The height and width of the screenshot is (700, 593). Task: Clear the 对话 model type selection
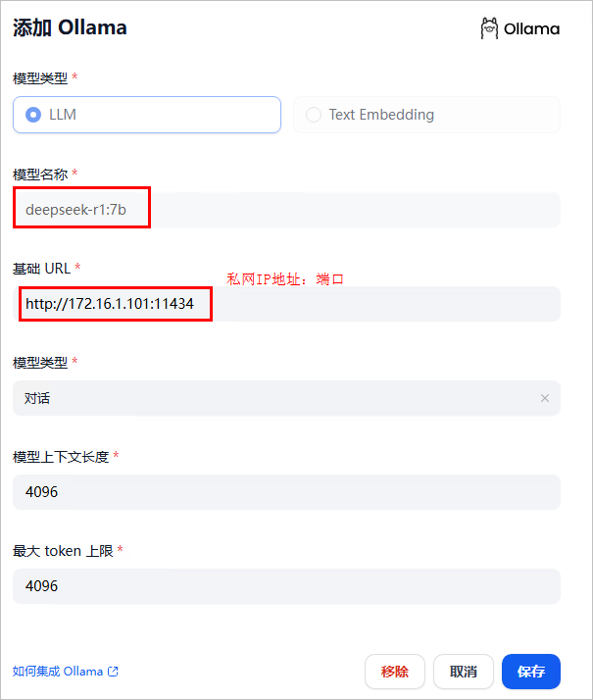544,398
